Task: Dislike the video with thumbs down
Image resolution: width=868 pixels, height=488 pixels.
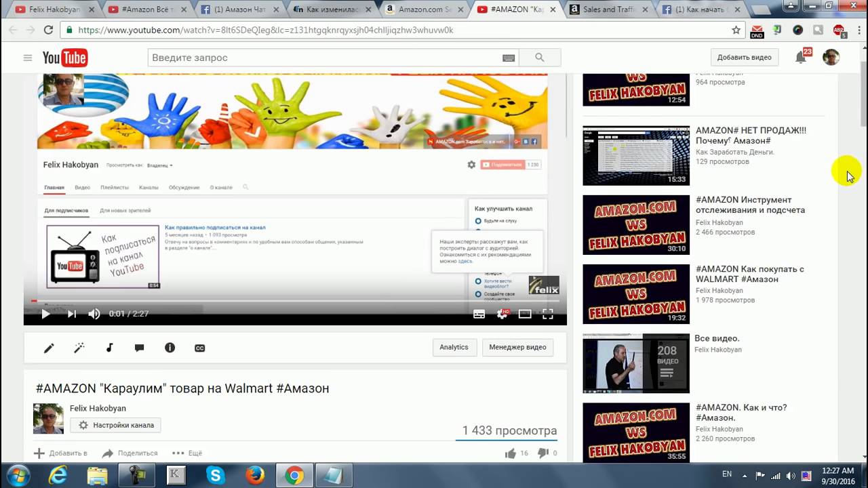Action: coord(542,453)
